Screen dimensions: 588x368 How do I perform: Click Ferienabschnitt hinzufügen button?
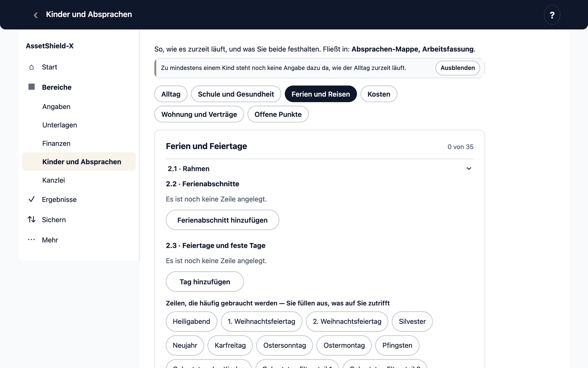223,220
